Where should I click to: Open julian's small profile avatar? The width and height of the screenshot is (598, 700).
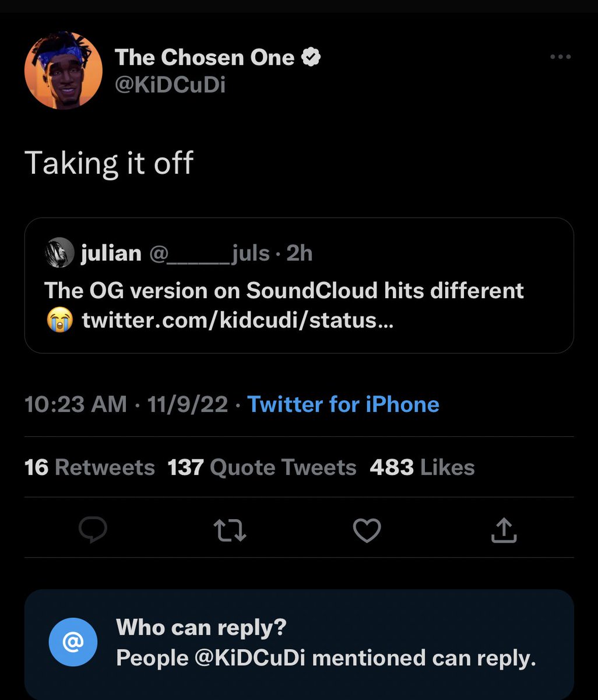59,253
